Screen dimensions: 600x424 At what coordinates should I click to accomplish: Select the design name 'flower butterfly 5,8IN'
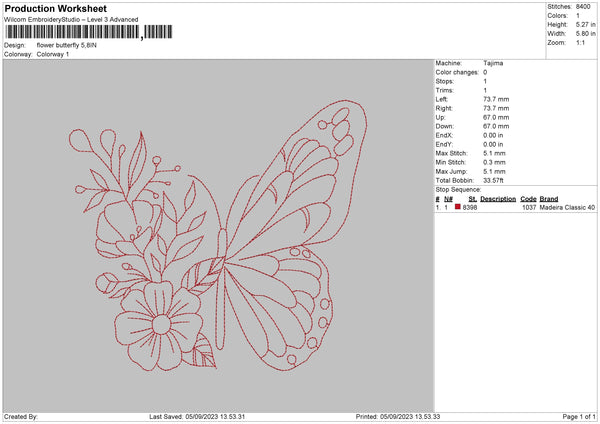(67, 45)
